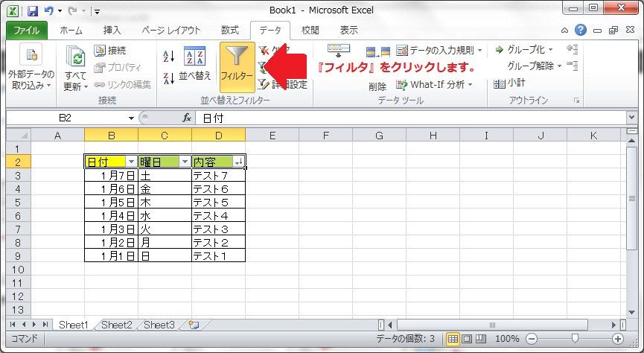Minimize the ribbon with the caret icon
Viewport: 644px width, 353px height.
point(565,31)
